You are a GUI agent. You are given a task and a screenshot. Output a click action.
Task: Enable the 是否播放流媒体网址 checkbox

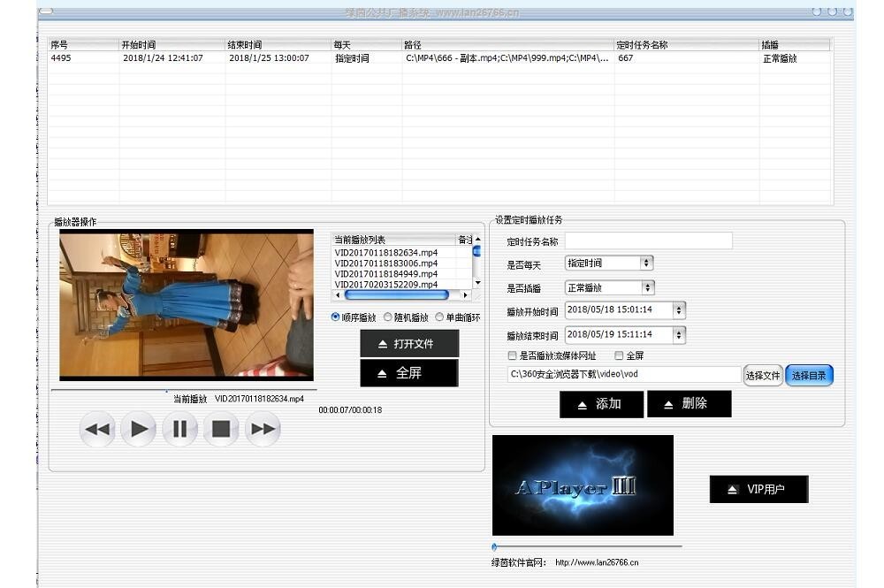512,355
